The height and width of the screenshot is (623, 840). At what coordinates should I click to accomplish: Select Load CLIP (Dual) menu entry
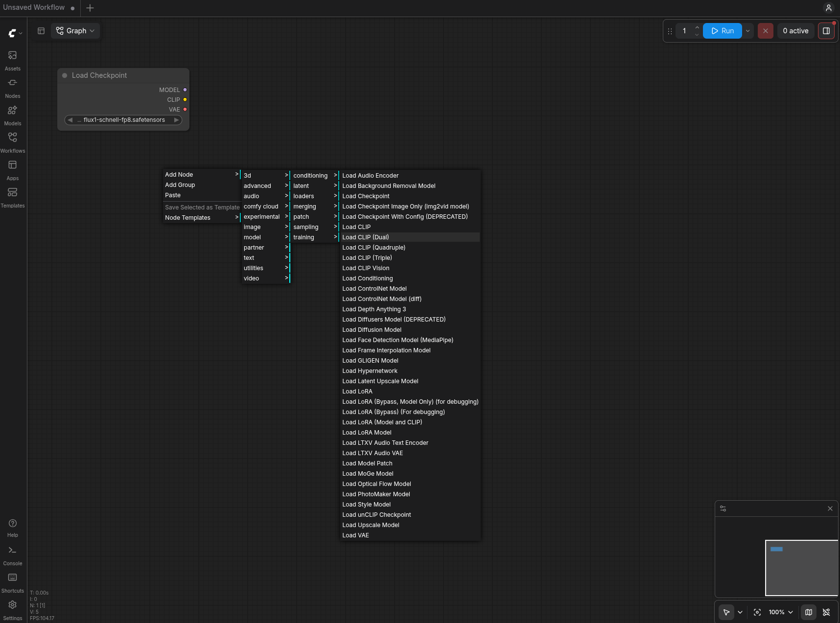(410, 237)
